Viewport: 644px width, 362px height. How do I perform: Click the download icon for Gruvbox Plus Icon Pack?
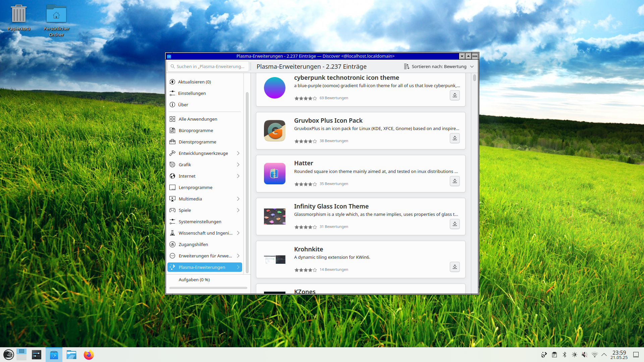[x=454, y=138]
